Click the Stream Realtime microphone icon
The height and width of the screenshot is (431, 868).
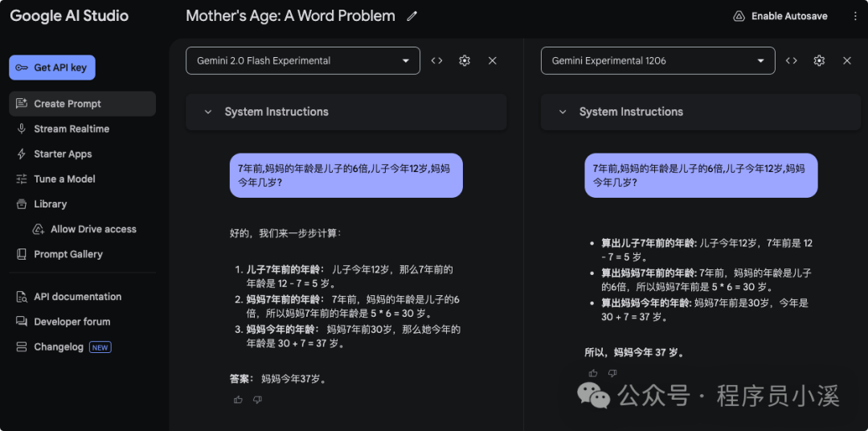(x=22, y=129)
